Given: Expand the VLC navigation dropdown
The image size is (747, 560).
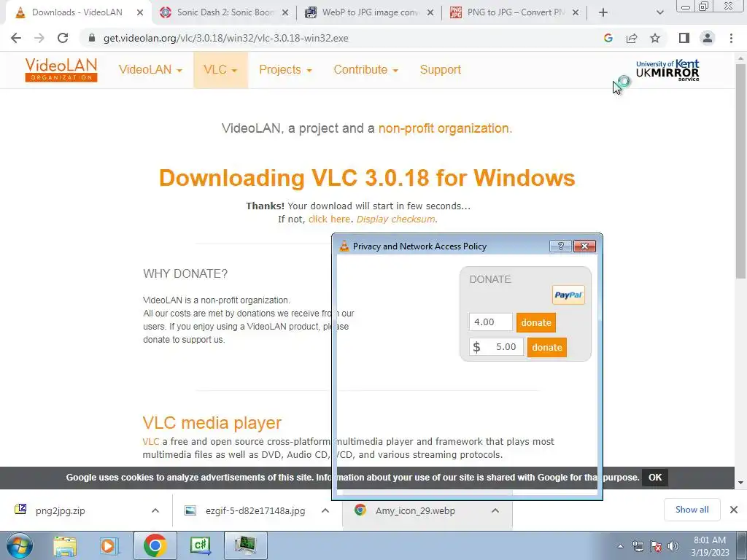Looking at the screenshot, I should point(220,69).
